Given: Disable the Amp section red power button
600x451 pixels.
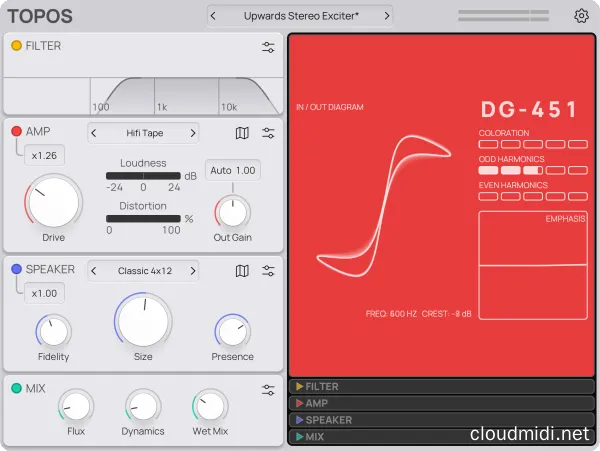Looking at the screenshot, I should tap(17, 132).
